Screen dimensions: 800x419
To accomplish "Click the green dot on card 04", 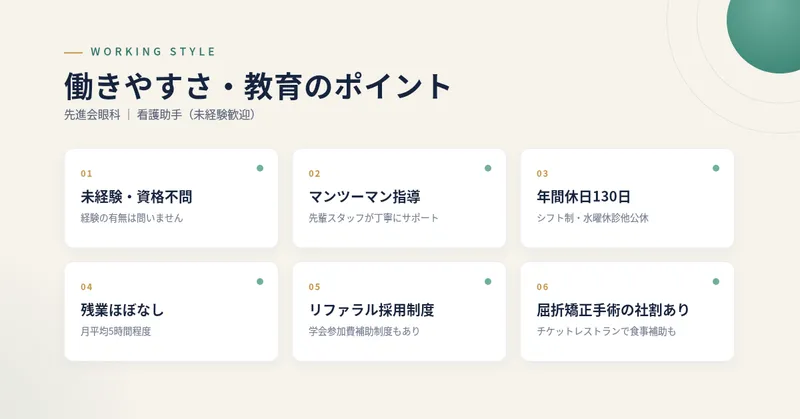I will (x=260, y=281).
